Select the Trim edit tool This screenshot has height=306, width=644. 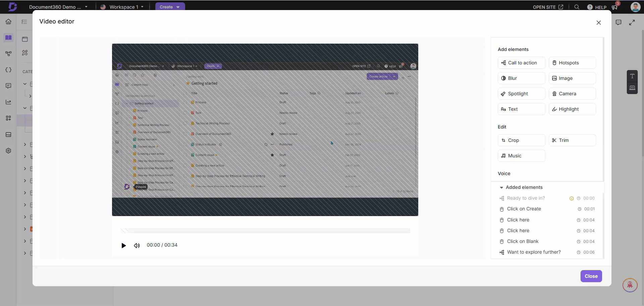click(572, 140)
